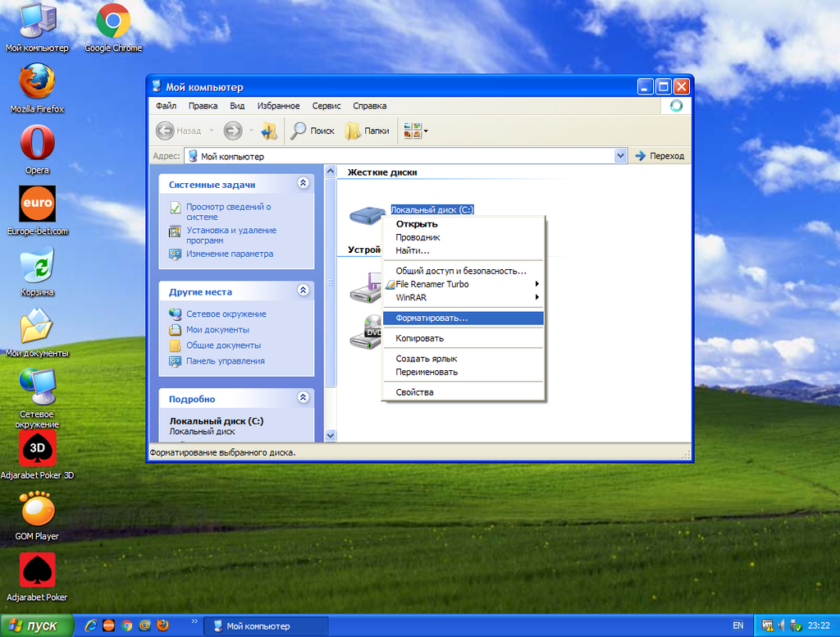Image resolution: width=840 pixels, height=637 pixels.
Task: Choose Найти... in the context menu
Action: [x=463, y=250]
